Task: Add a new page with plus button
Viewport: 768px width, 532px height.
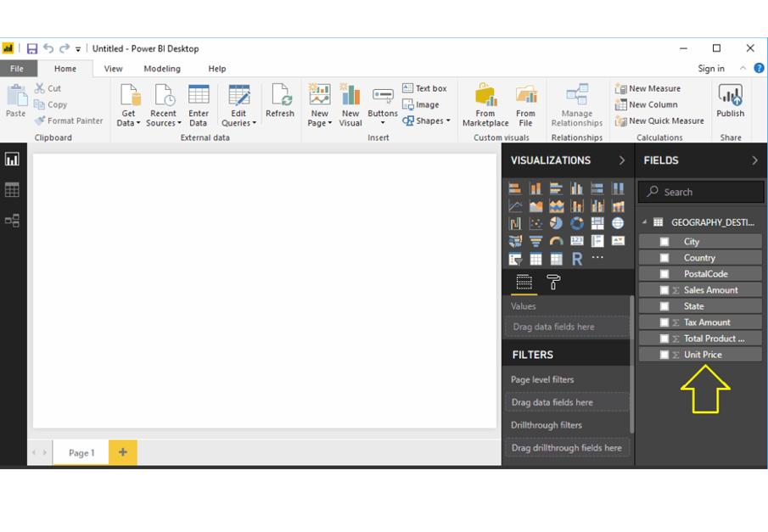Action: (x=123, y=452)
